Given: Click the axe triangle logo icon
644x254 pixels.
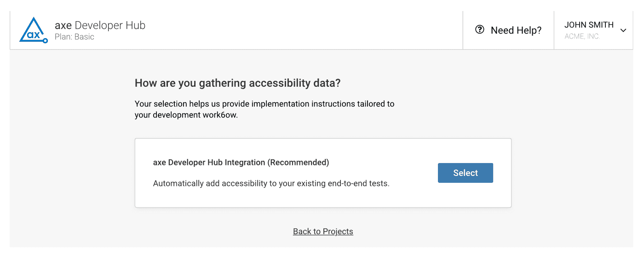Looking at the screenshot, I should 33,30.
